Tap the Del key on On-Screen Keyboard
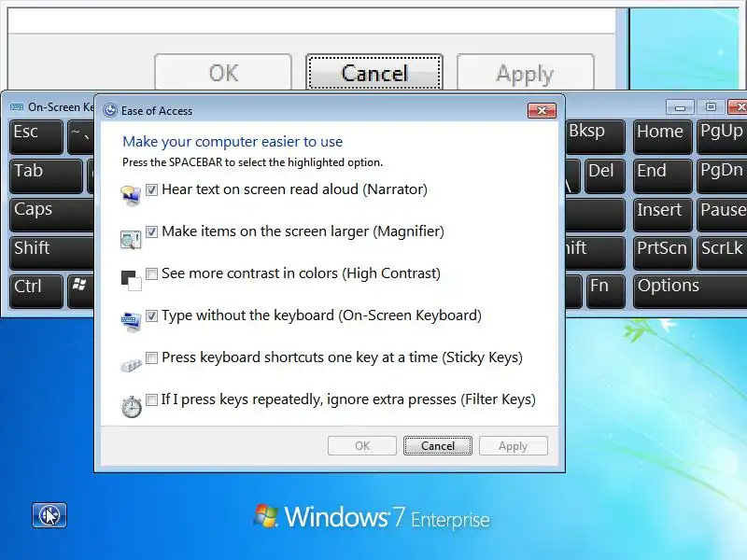747x560 pixels. coord(604,175)
